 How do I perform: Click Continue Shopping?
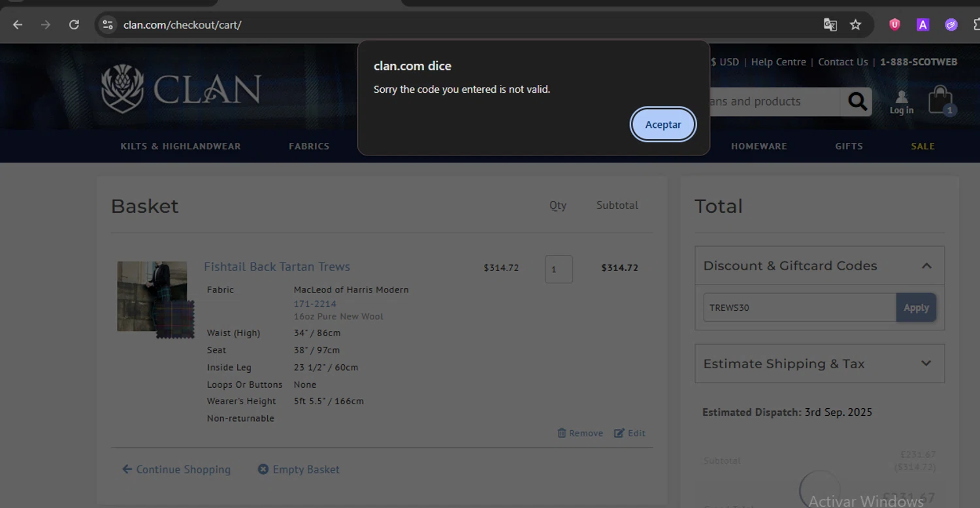click(x=176, y=469)
